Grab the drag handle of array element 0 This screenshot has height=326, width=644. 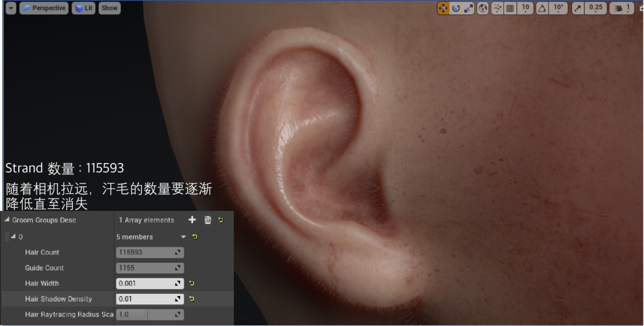(x=7, y=237)
